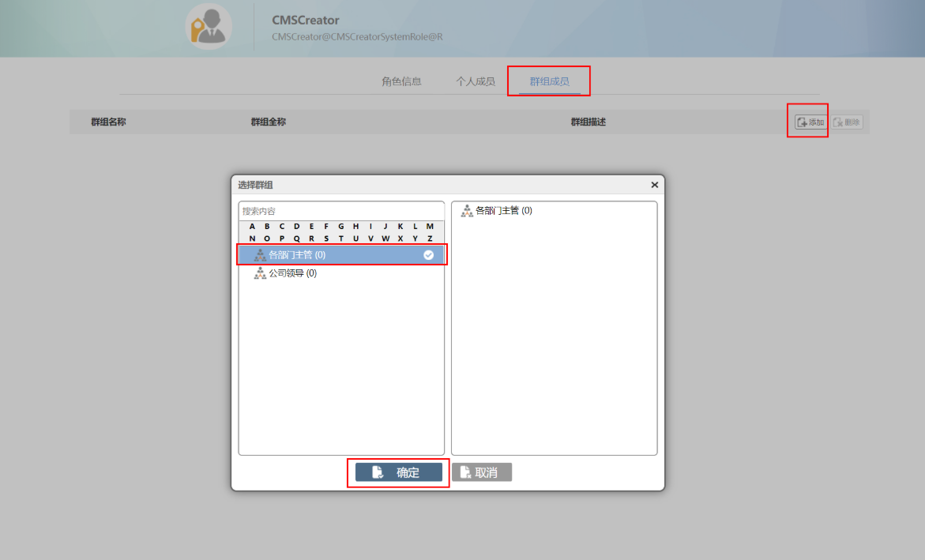Select the 群组成员 tab
925x560 pixels.
[x=549, y=81]
